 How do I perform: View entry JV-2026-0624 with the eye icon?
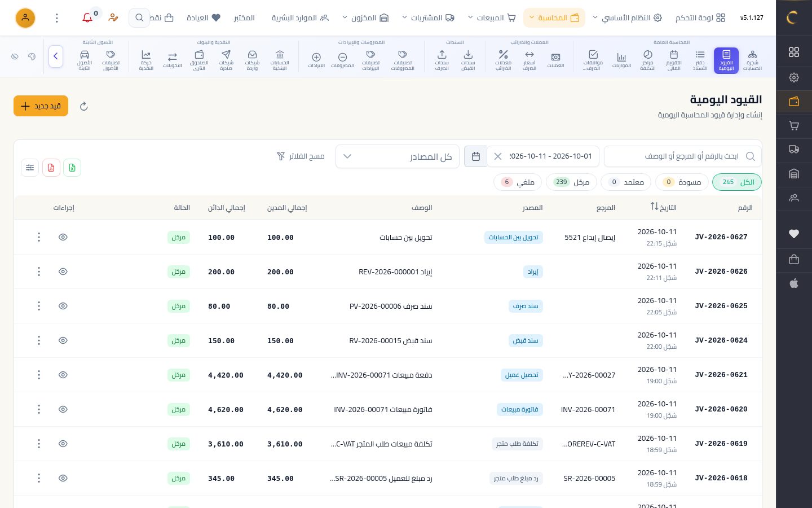click(x=63, y=340)
